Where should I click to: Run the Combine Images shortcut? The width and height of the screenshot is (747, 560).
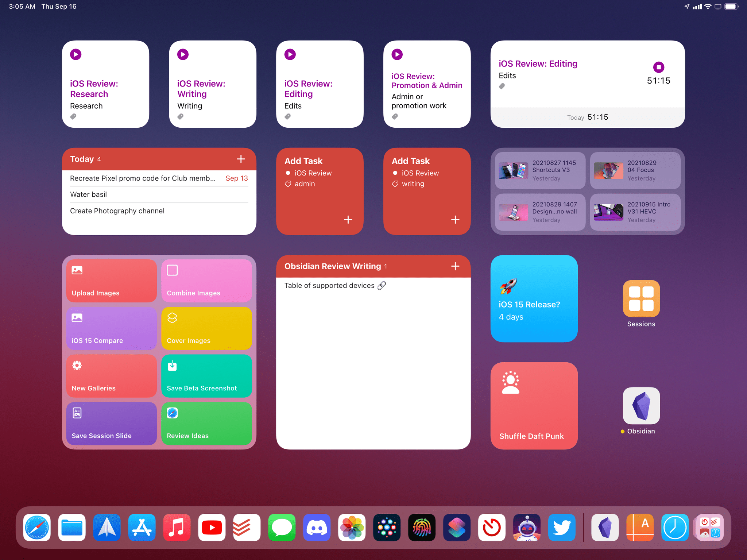click(x=206, y=281)
